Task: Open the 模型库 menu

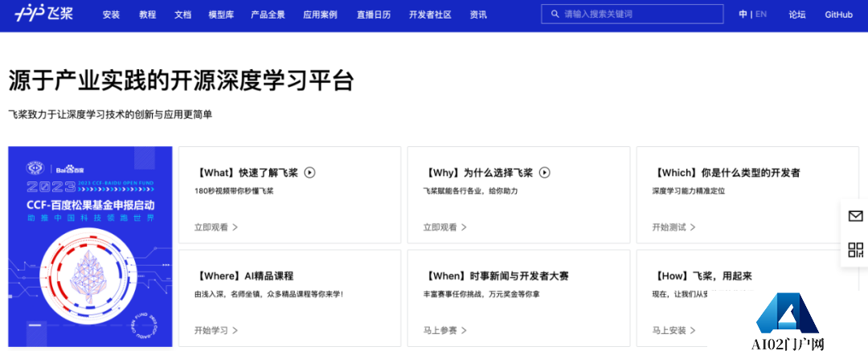Action: pyautogui.click(x=222, y=15)
